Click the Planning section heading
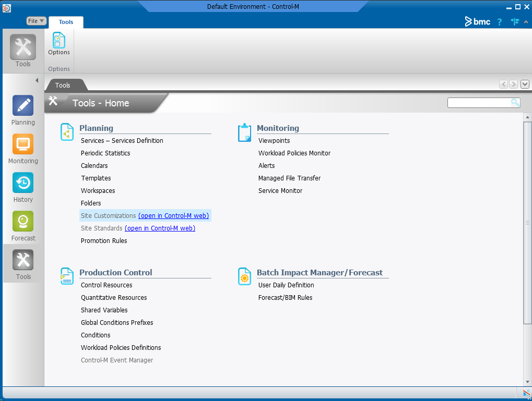The image size is (532, 401). coord(97,128)
